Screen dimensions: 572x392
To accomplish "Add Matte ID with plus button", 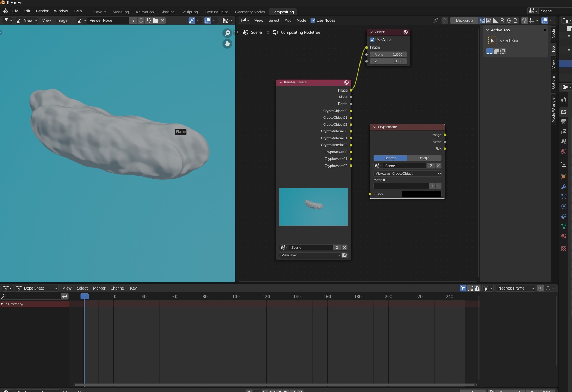I will pos(432,186).
